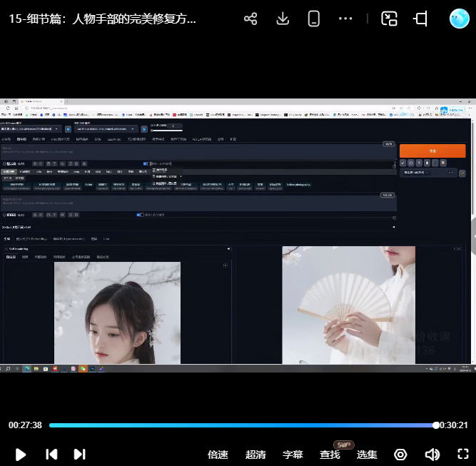The width and height of the screenshot is (476, 466).
Task: Skip to the previous video
Action: click(x=51, y=454)
